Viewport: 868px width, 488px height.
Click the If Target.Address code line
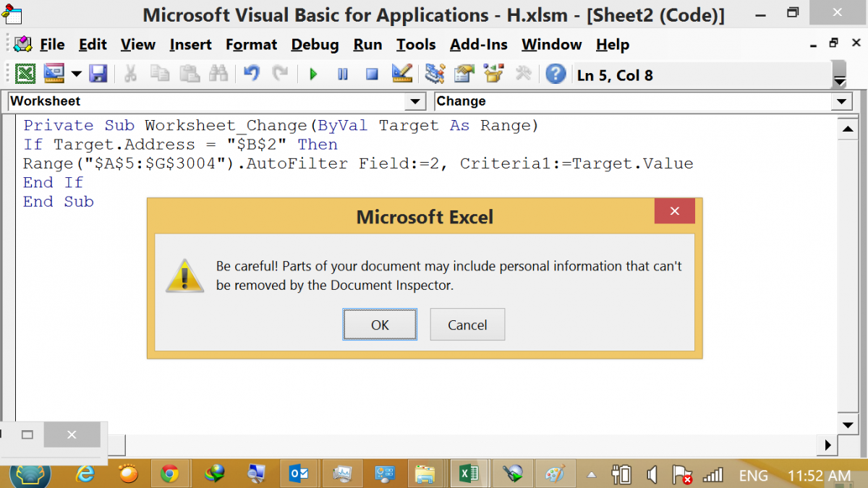click(x=180, y=145)
